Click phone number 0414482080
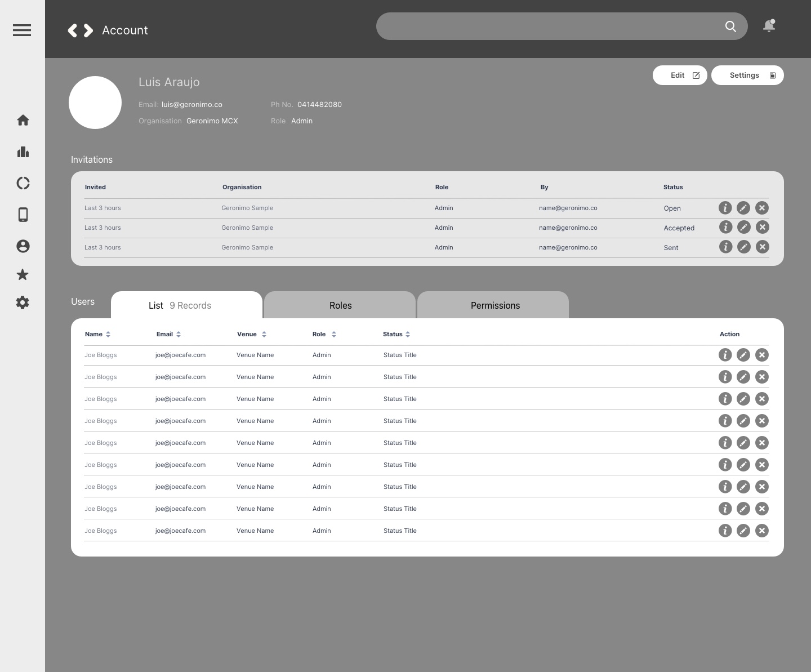The image size is (811, 672). click(x=319, y=105)
